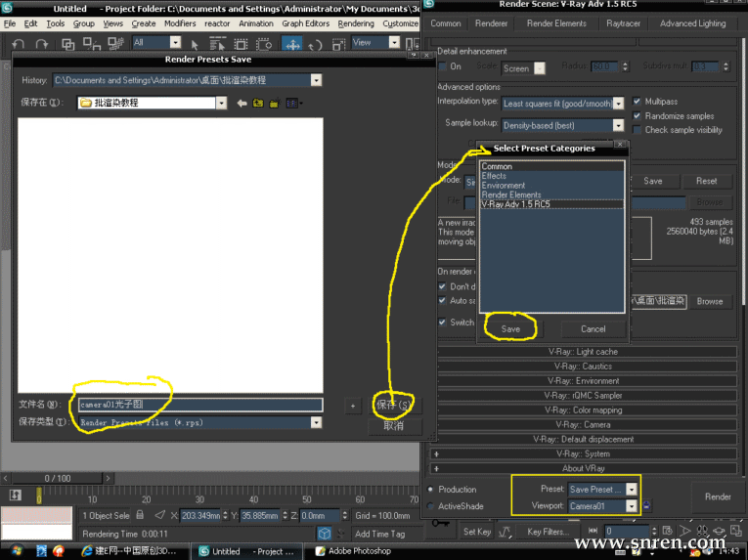748x560 pixels.
Task: Click the selection lock toggle padlock icon
Action: tap(140, 515)
